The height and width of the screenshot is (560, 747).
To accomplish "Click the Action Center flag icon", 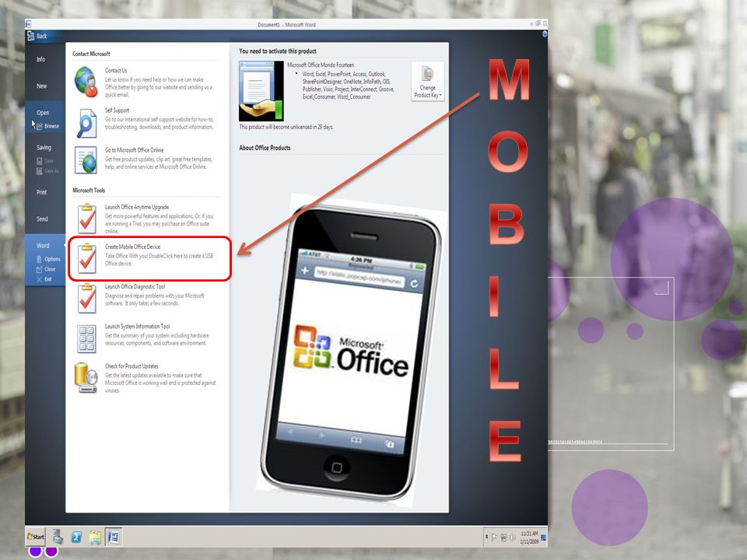I will pyautogui.click(x=495, y=537).
